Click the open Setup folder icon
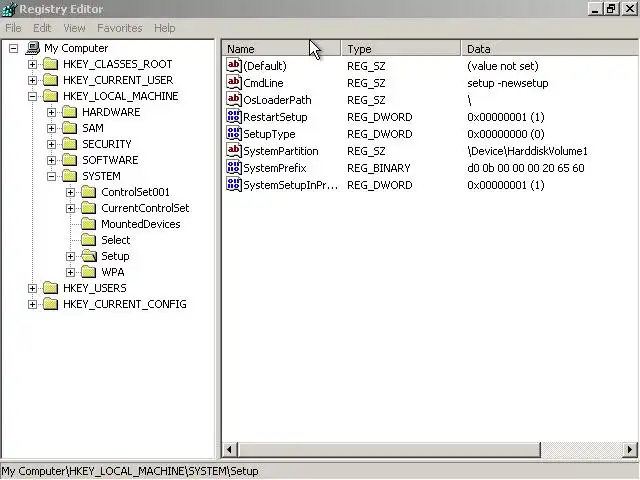Screen dimensions: 640x480 [x=89, y=256]
